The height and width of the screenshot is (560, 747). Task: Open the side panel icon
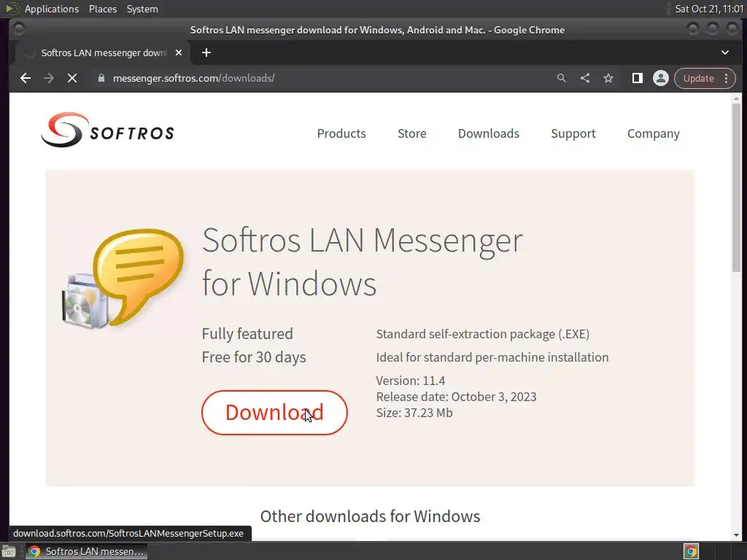click(x=637, y=78)
